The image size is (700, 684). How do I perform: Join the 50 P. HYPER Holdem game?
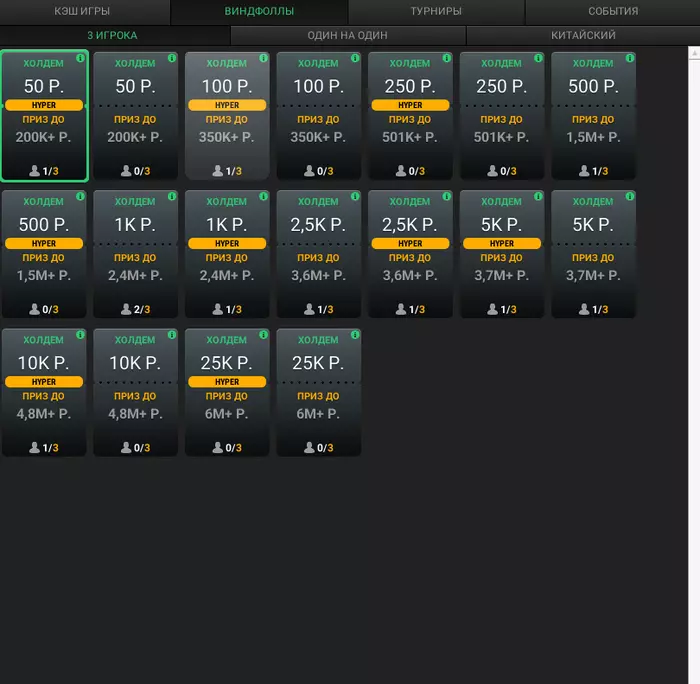[44, 116]
